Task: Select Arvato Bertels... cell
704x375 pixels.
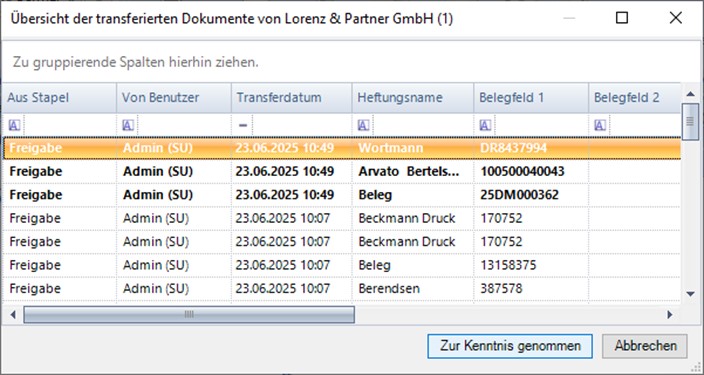Action: pos(413,171)
